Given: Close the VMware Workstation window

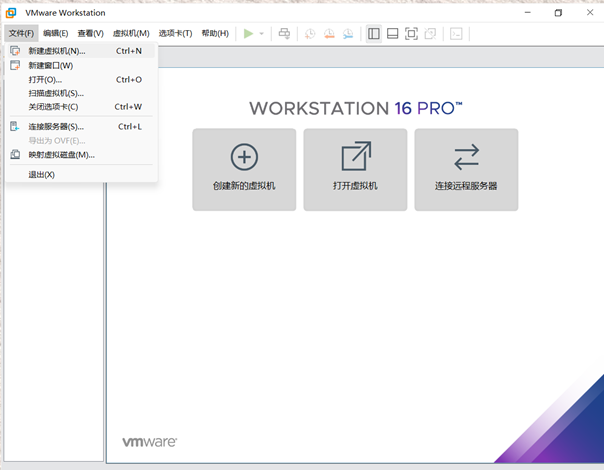Looking at the screenshot, I should pos(590,12).
